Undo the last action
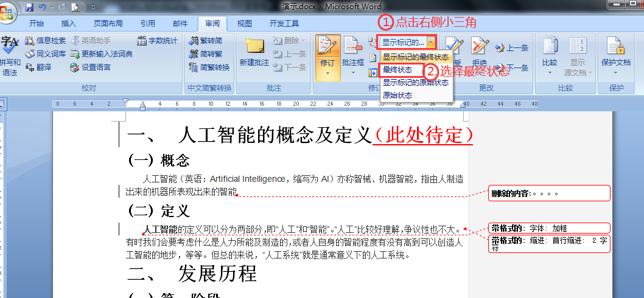This screenshot has height=298, width=644. (x=42, y=7)
